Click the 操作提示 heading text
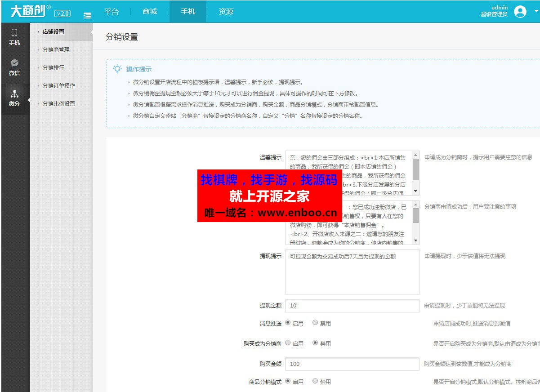540x392 pixels. click(x=139, y=70)
